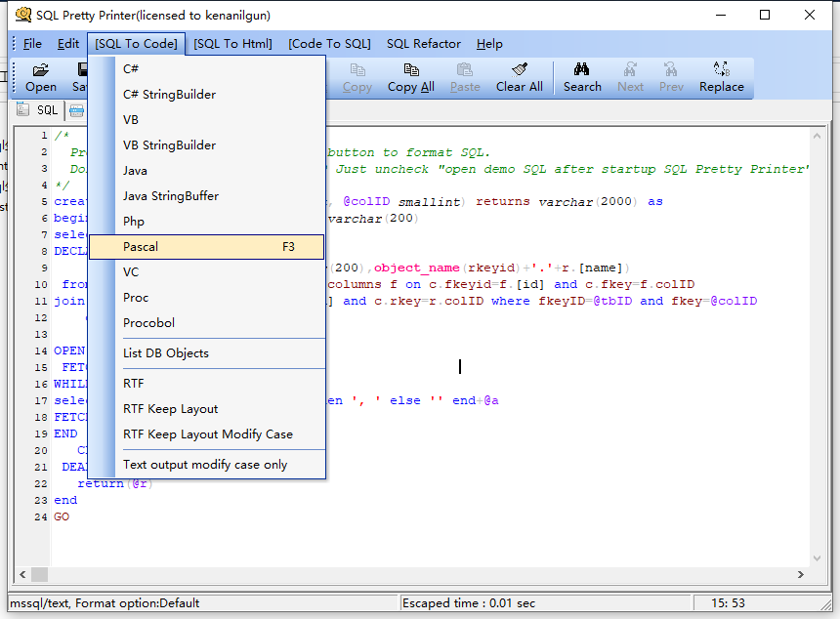Click the Prev search result icon
Screen dimensions: 840x619
671,69
